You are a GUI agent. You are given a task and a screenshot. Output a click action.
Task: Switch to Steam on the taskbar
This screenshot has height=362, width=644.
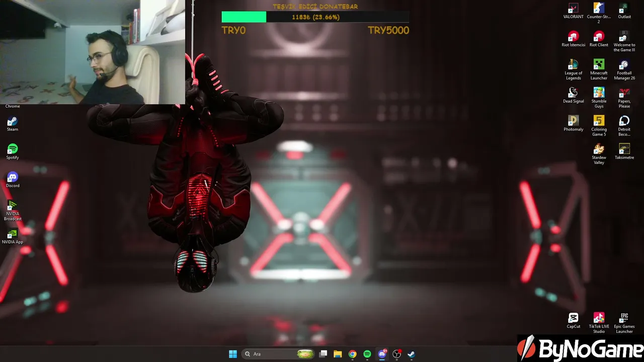click(x=411, y=354)
